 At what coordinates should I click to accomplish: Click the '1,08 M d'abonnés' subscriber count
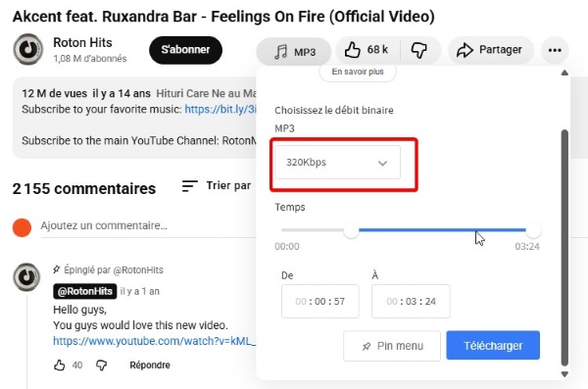[x=90, y=59]
